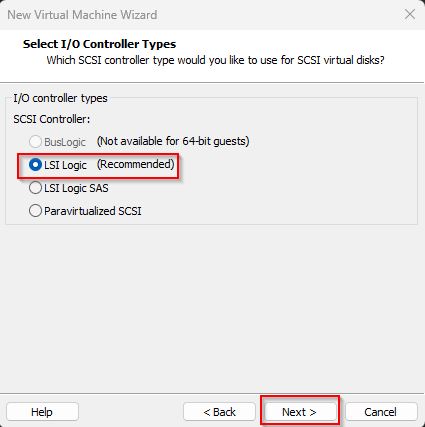Click the "LSI Logic" label text

[65, 165]
